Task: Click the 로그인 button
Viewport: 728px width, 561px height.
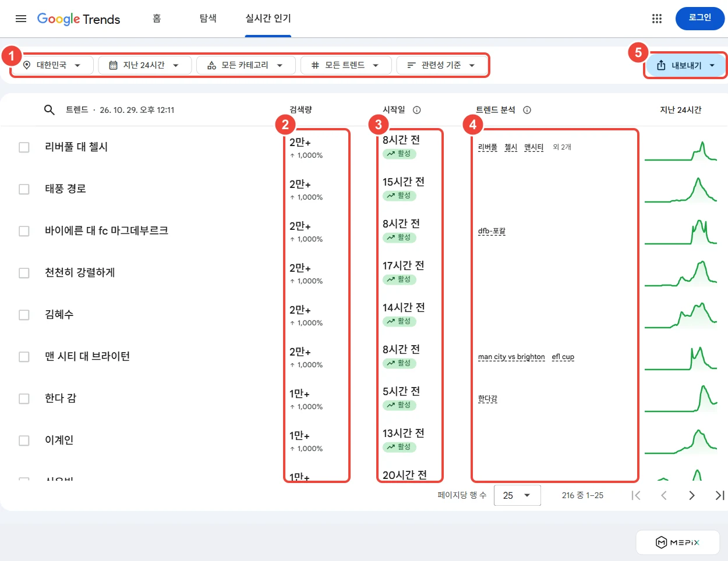Action: [700, 18]
